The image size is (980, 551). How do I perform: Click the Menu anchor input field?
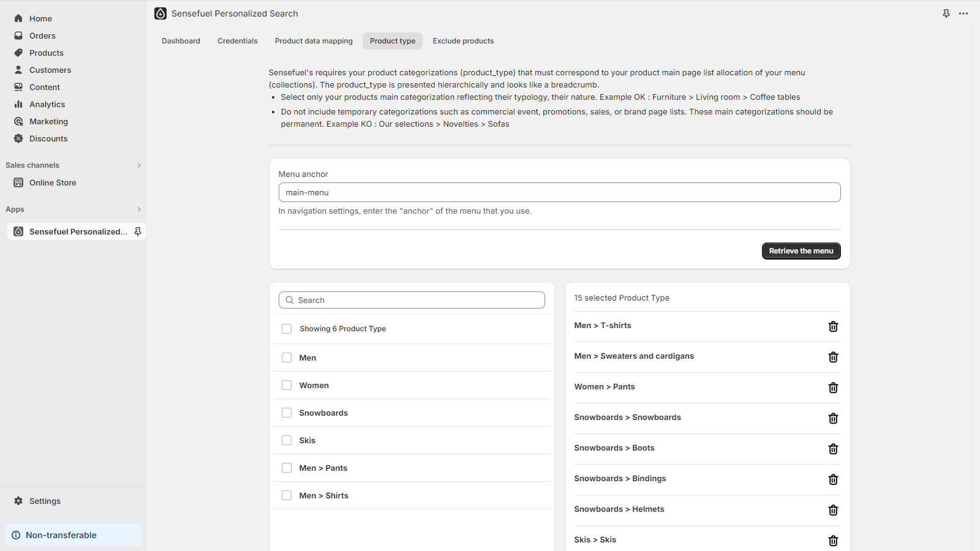559,192
